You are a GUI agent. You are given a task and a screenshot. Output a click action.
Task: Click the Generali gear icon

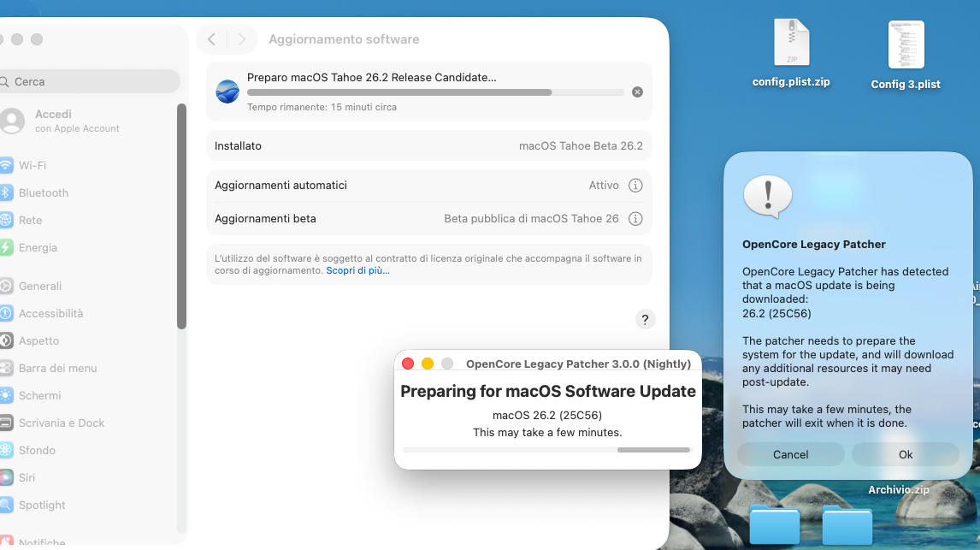click(x=6, y=286)
